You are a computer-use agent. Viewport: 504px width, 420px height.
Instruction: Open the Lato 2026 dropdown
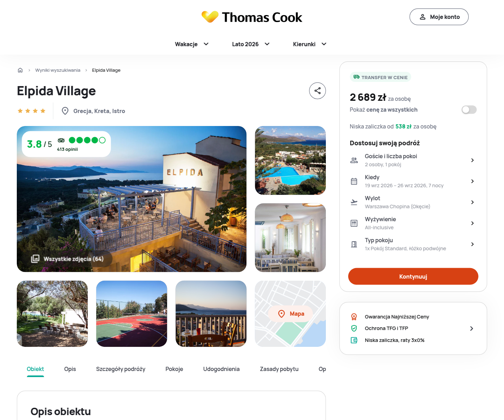251,44
